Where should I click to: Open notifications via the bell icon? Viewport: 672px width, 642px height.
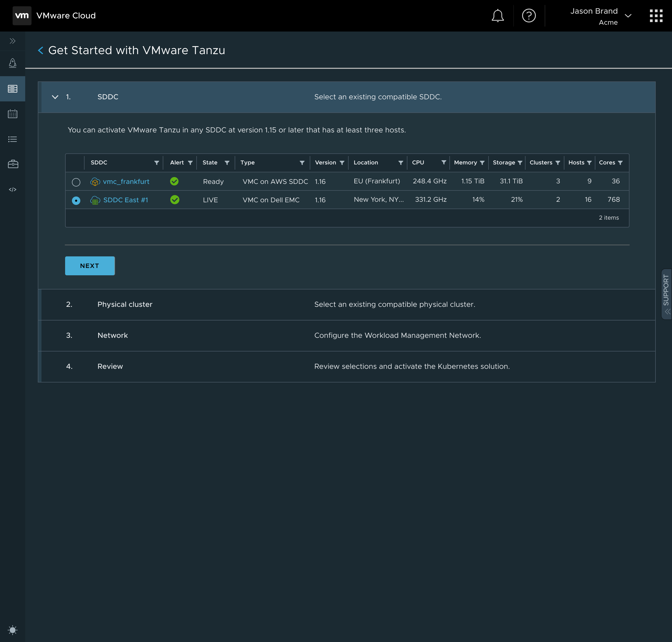click(x=497, y=15)
